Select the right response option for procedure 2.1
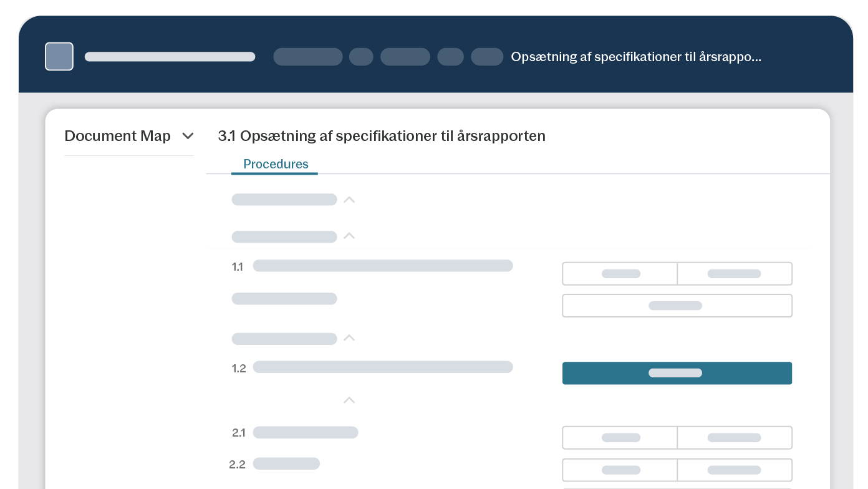Image resolution: width=868 pixels, height=489 pixels. 735,438
